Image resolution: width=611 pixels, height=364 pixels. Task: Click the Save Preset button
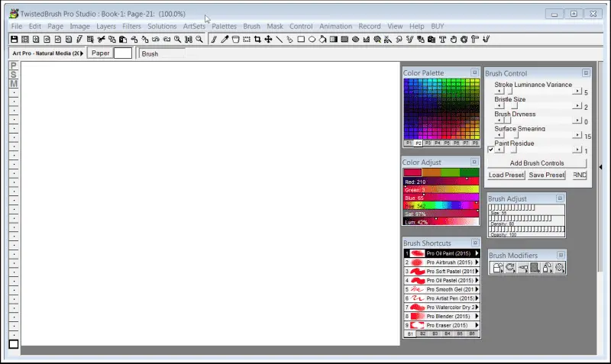pyautogui.click(x=546, y=176)
